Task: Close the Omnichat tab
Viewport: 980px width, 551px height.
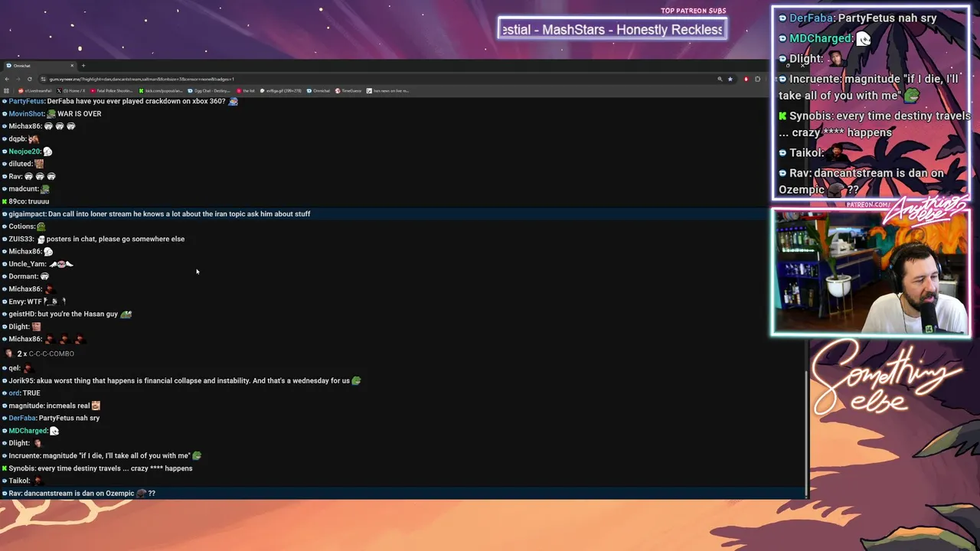Action: pos(72,66)
